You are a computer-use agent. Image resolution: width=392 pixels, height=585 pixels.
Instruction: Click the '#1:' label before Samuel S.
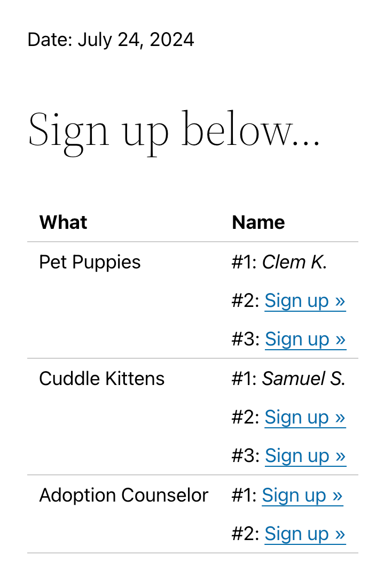(245, 379)
